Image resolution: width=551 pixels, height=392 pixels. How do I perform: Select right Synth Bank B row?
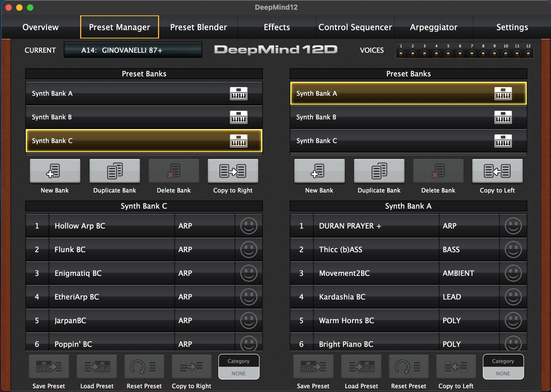coord(408,117)
